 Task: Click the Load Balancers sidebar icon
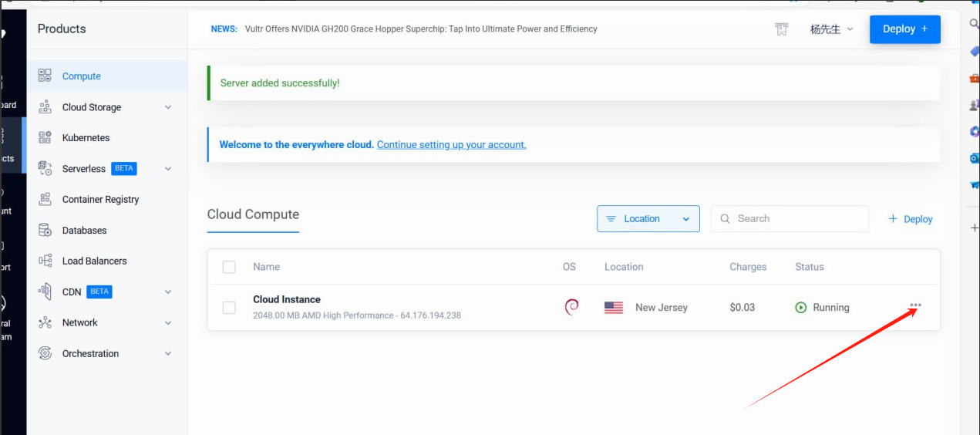tap(45, 261)
